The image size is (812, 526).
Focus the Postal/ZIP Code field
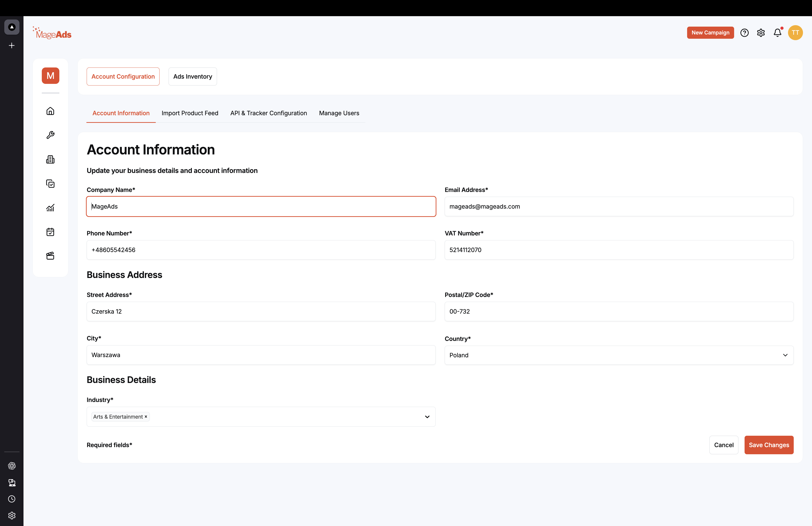(x=619, y=311)
